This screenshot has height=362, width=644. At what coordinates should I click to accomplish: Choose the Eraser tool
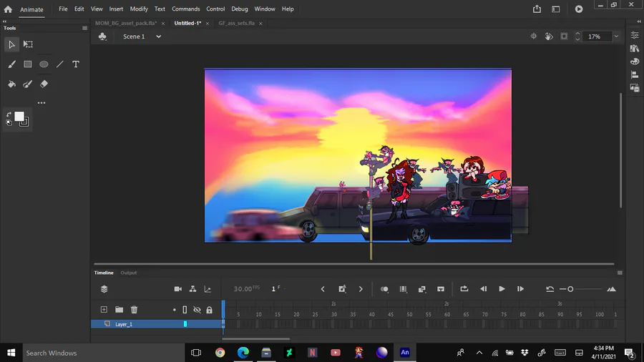[44, 84]
